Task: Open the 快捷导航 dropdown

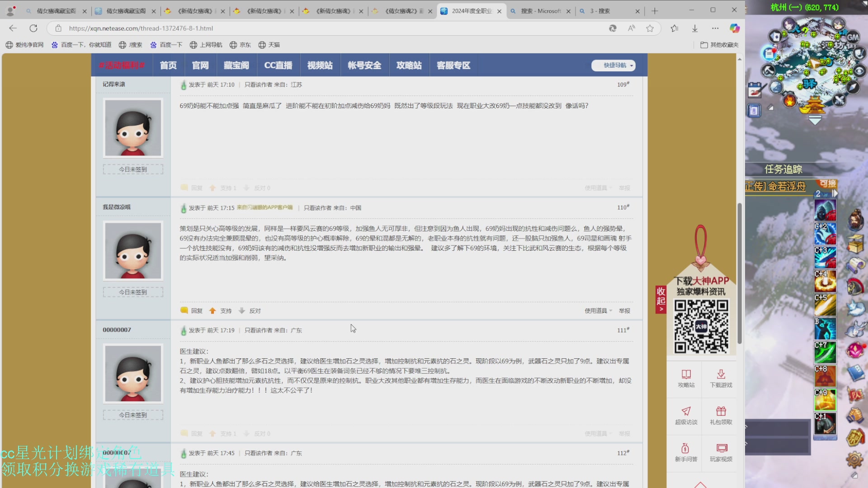Action: pyautogui.click(x=613, y=66)
